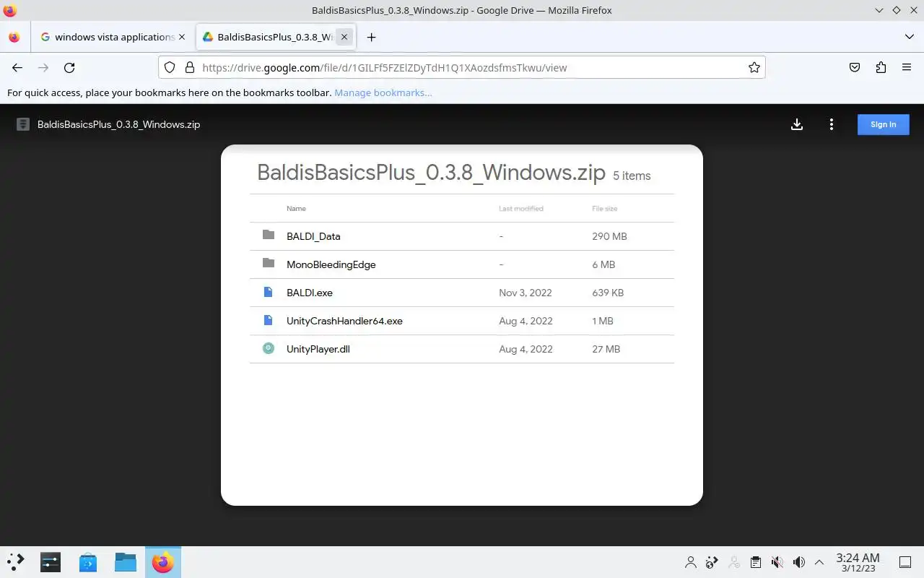Viewport: 924px width, 578px height.
Task: Open System Settings from the taskbar
Action: (51, 562)
